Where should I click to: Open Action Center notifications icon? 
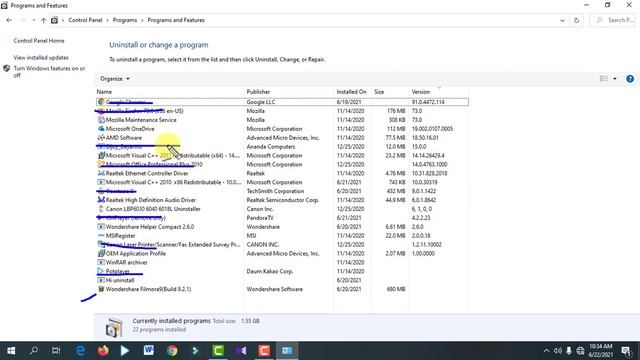[626, 351]
